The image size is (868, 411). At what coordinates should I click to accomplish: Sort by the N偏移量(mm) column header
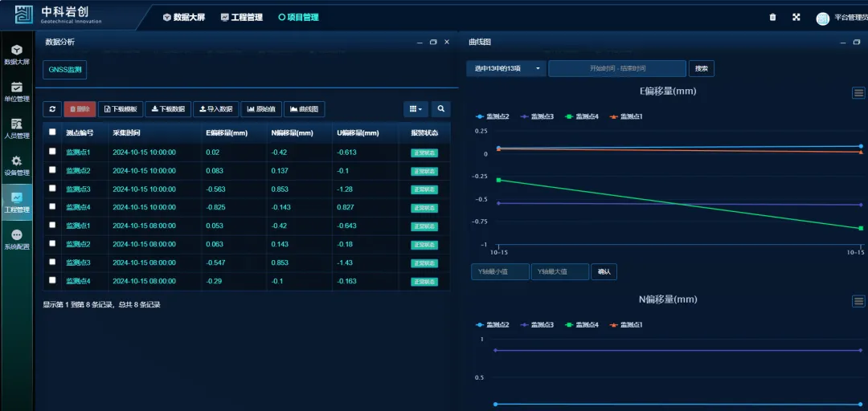[300, 132]
